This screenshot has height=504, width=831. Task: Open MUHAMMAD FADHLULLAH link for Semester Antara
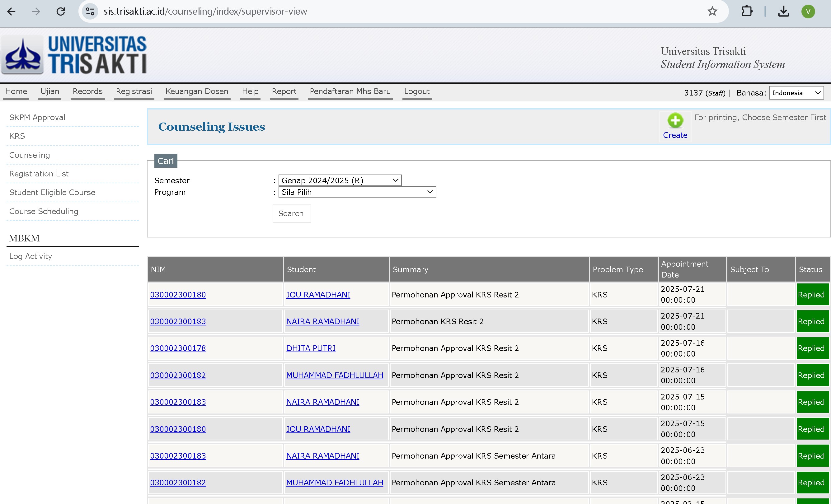(x=335, y=483)
